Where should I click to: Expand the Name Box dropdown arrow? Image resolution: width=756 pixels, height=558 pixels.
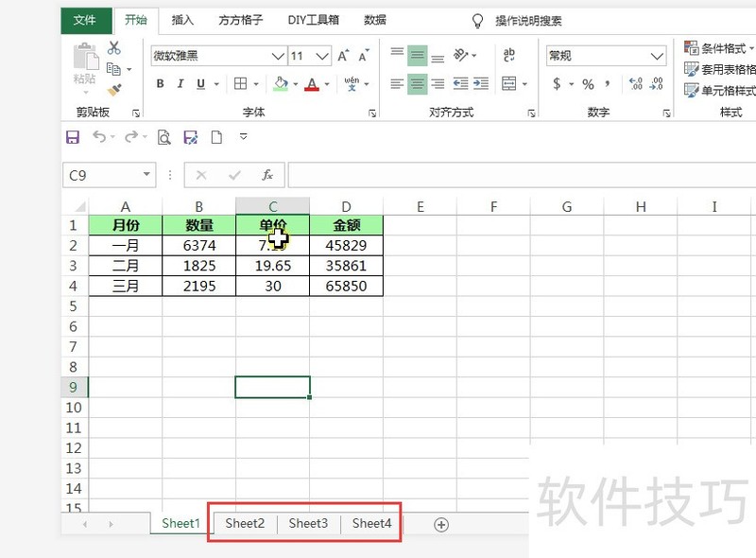tap(146, 174)
